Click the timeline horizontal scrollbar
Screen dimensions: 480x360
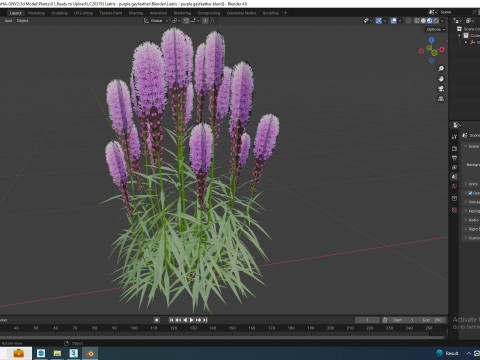222,337
